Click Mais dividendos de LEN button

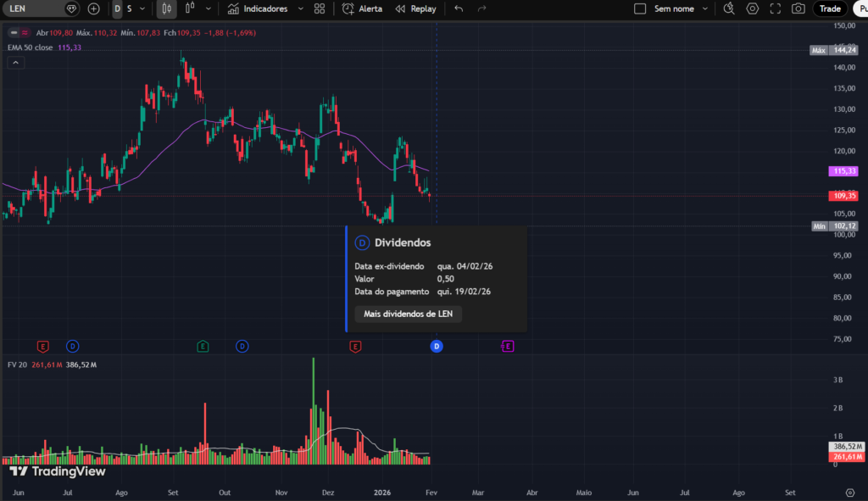pyautogui.click(x=409, y=314)
